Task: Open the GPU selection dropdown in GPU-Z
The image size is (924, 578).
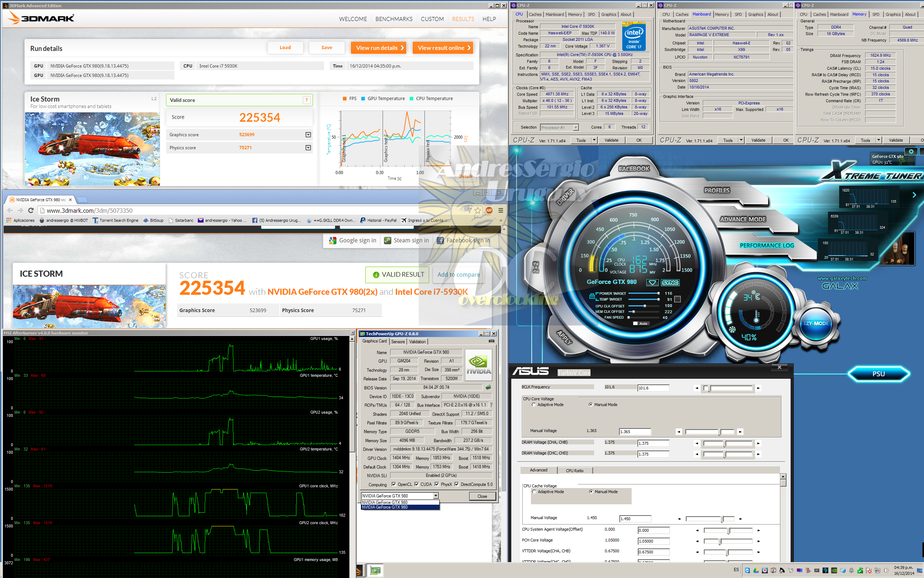Action: click(x=435, y=496)
